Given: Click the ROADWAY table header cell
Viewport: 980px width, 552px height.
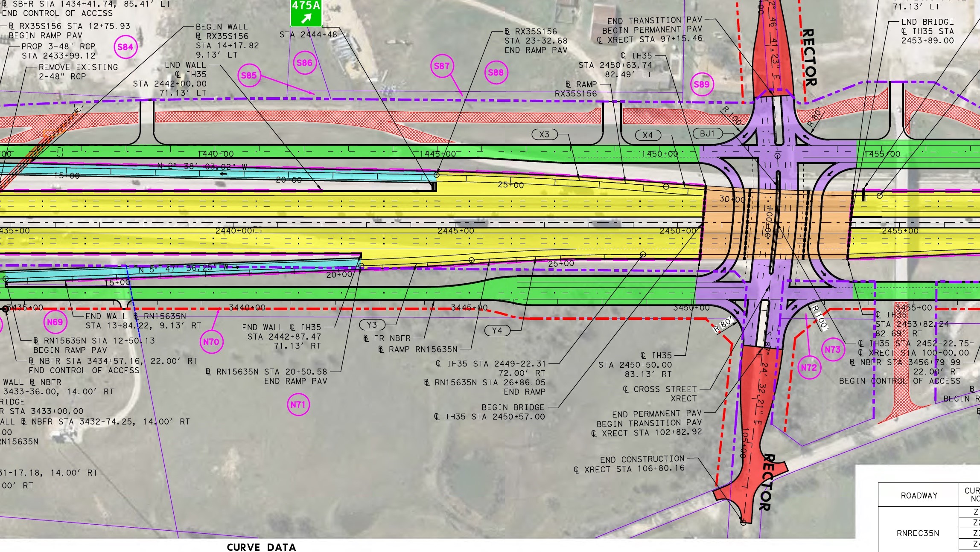Looking at the screenshot, I should [x=919, y=496].
